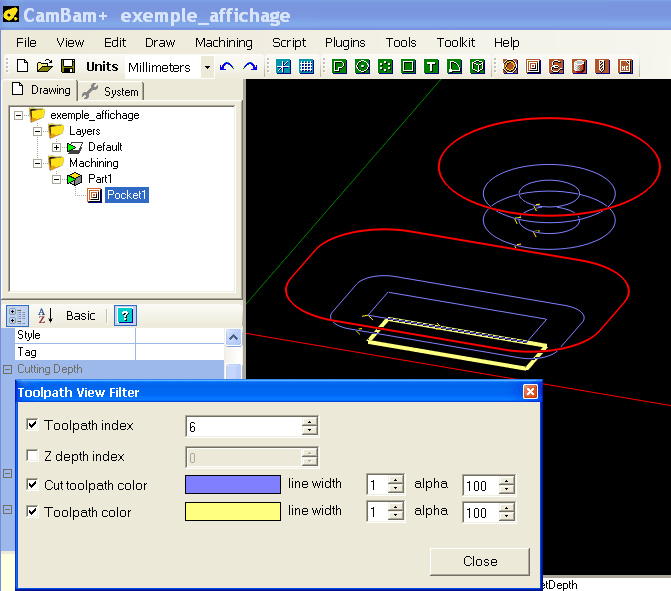
Task: Select the Text draw tool
Action: coord(431,66)
